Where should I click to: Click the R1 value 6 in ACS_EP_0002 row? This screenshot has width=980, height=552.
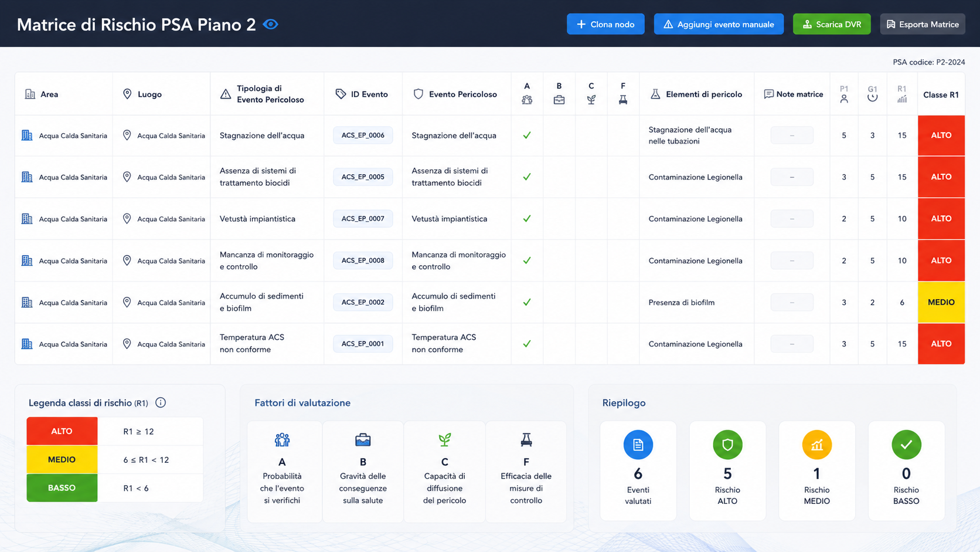902,302
